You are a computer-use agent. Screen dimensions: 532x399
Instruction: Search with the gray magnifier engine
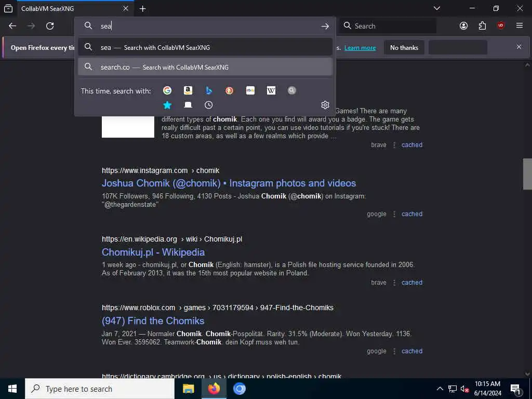(x=292, y=90)
